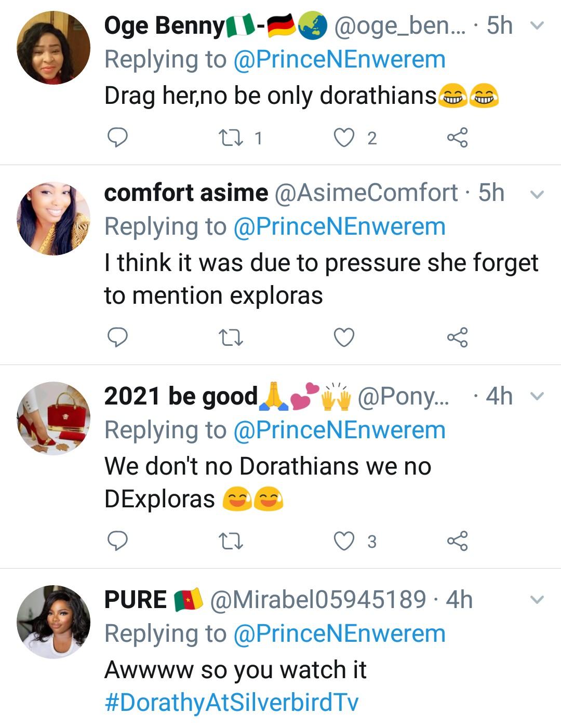Image resolution: width=561 pixels, height=728 pixels.
Task: Share Oge Benny's tweet
Action: click(x=457, y=138)
